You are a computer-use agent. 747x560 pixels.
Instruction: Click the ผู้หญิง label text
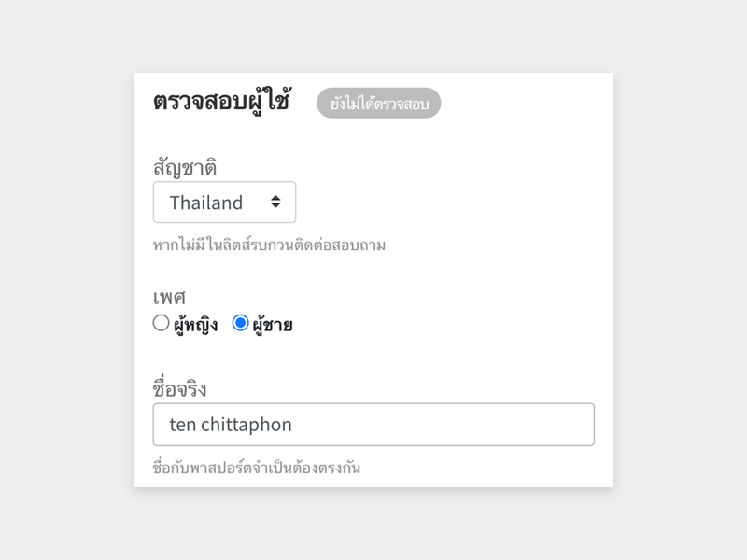coord(196,325)
